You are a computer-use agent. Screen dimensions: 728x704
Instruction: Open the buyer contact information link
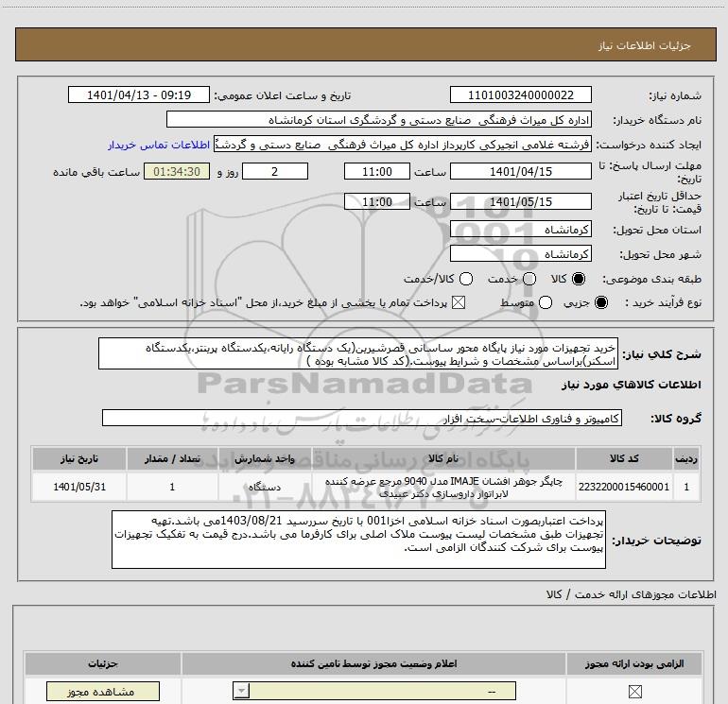point(159,145)
